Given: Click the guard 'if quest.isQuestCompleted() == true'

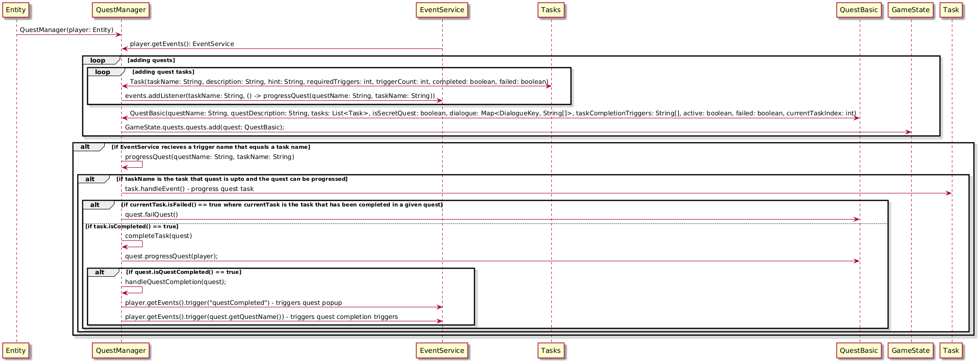Looking at the screenshot, I should point(183,272).
